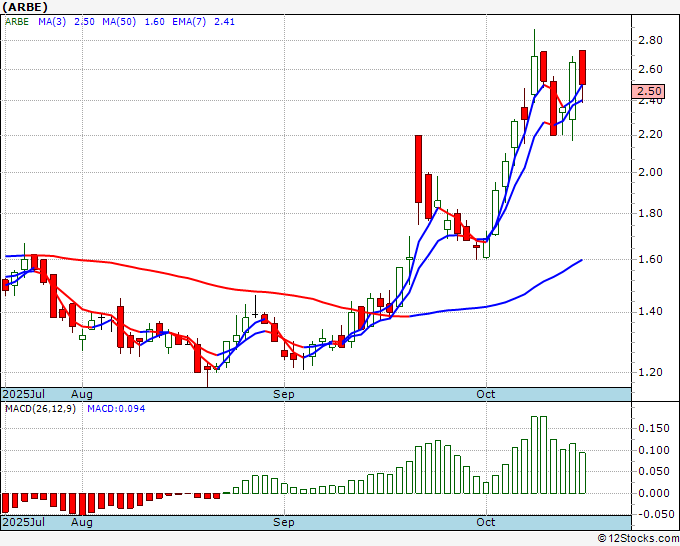Click Aug on the price chart timeline

[82, 394]
